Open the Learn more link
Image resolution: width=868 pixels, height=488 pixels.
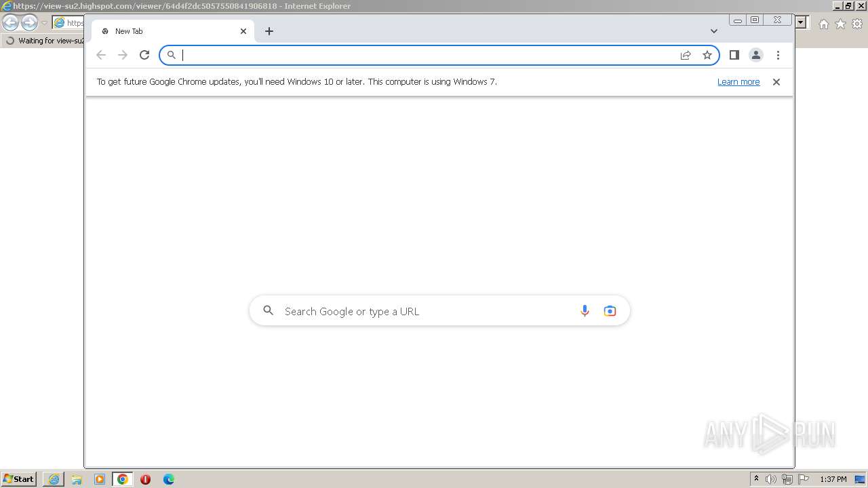(x=738, y=82)
